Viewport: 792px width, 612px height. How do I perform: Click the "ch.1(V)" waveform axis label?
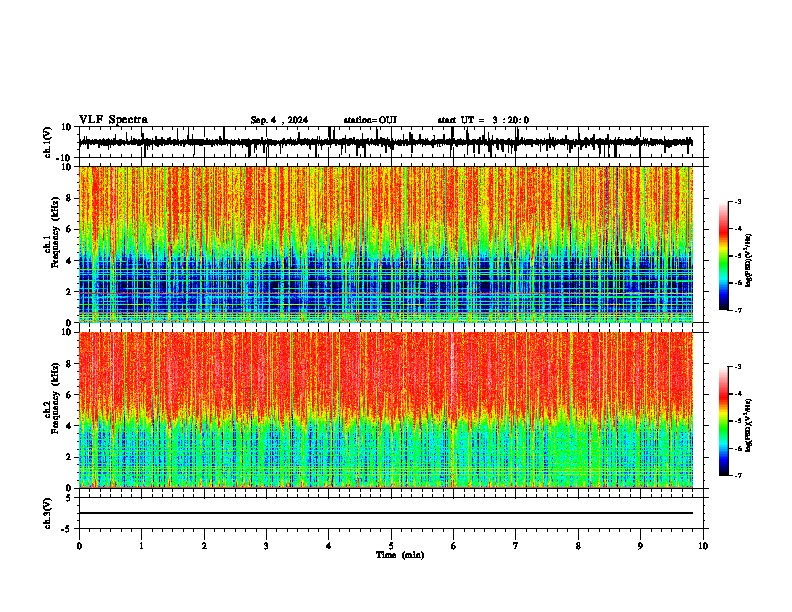48,142
